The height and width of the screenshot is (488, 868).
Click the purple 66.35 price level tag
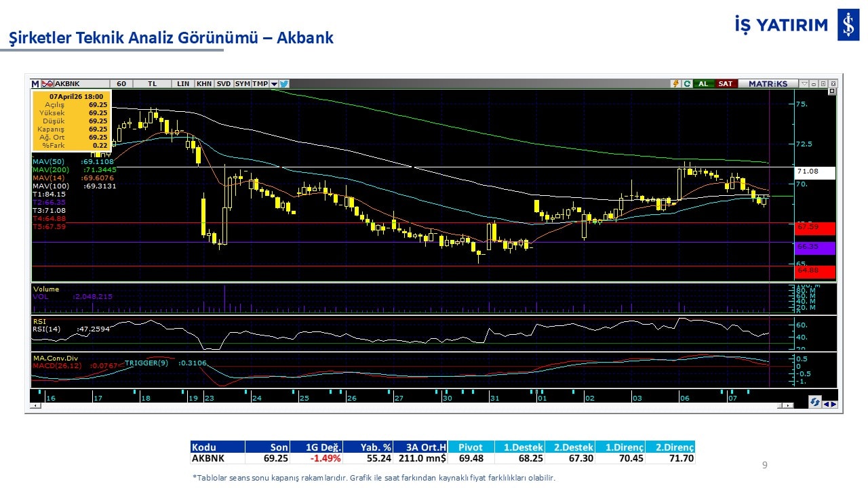[815, 247]
